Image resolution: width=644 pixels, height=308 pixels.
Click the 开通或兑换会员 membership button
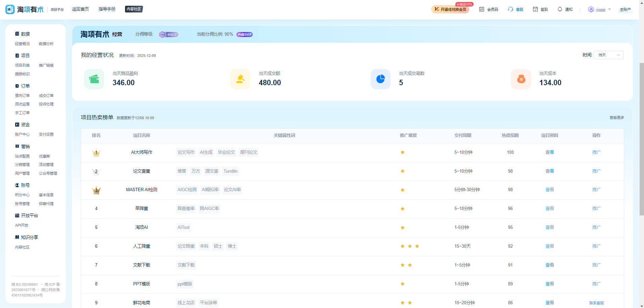[x=450, y=9]
